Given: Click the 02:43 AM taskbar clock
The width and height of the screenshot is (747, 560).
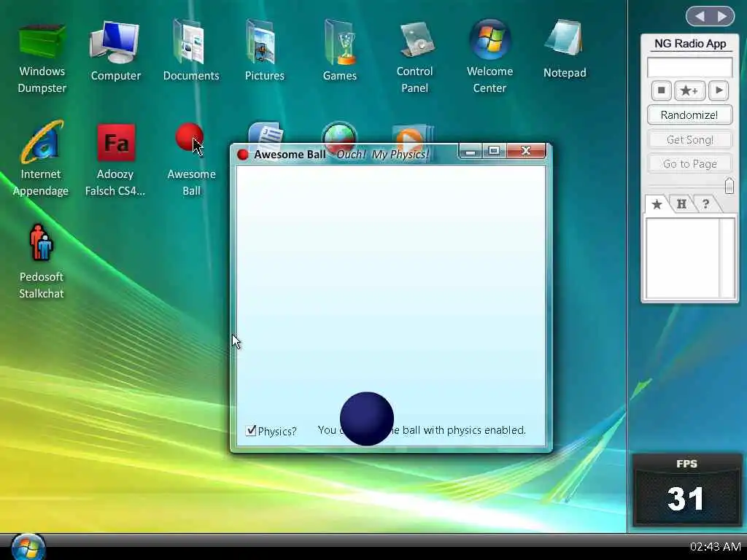Looking at the screenshot, I should pos(715,547).
